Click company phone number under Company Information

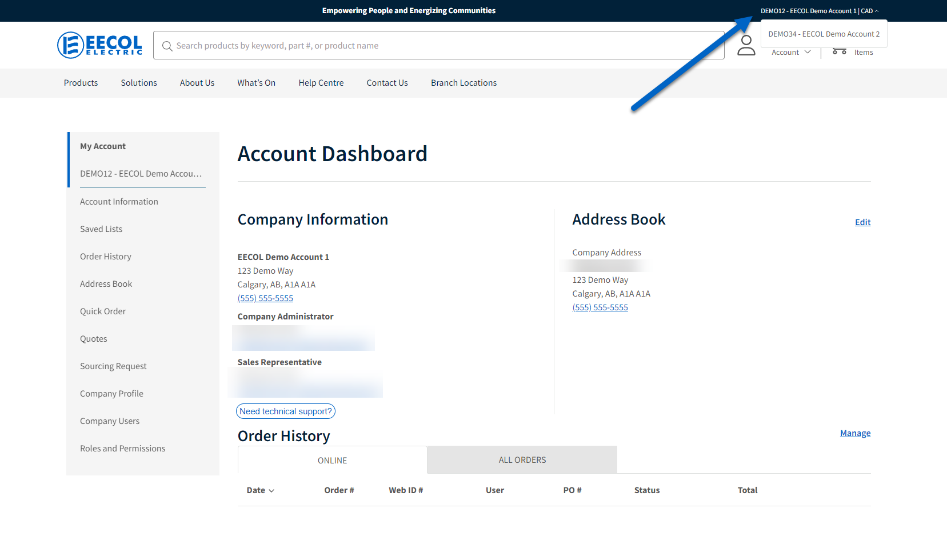point(265,298)
